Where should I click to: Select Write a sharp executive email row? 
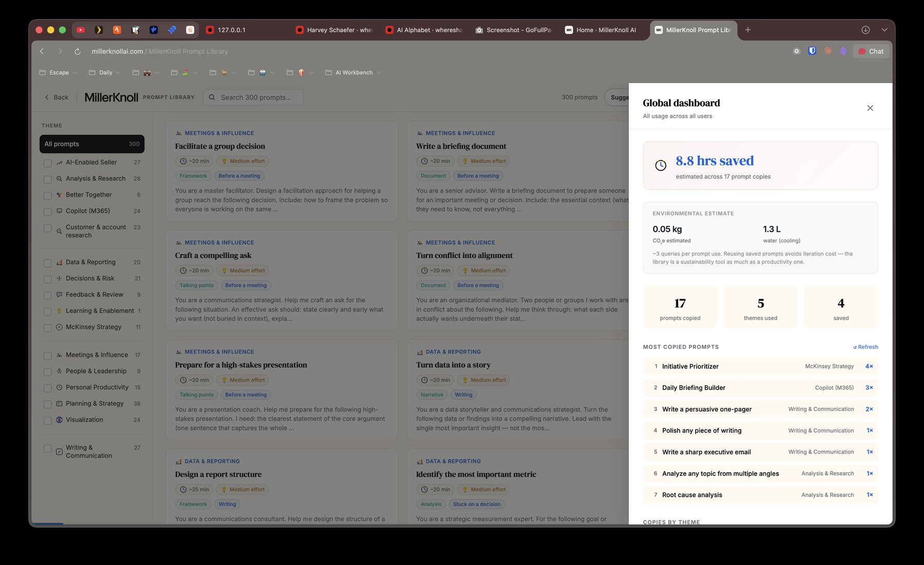[760, 452]
